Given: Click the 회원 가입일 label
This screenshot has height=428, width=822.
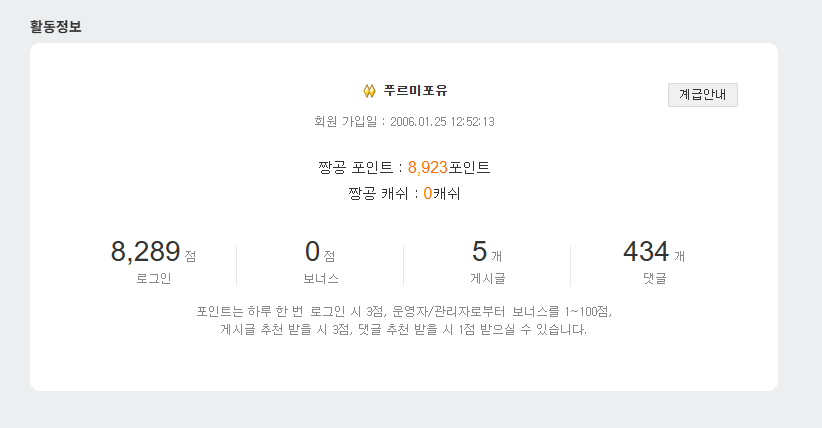Looking at the screenshot, I should tap(346, 122).
